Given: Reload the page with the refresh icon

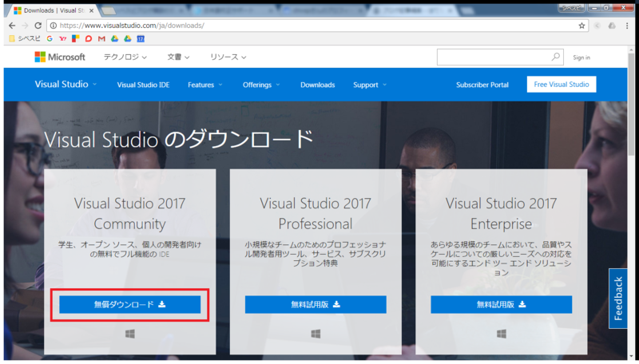Looking at the screenshot, I should tap(38, 26).
